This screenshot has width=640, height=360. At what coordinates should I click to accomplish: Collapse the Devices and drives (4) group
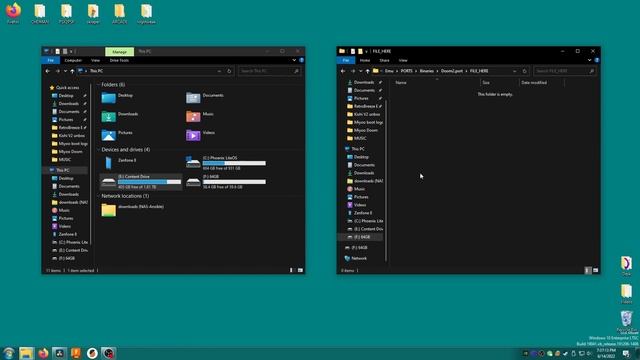(x=99, y=150)
